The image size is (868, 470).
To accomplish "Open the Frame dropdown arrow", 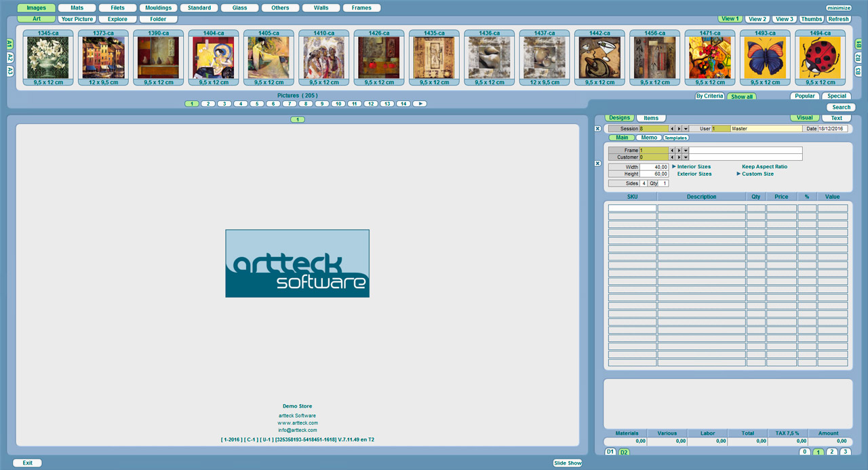I will click(x=686, y=151).
